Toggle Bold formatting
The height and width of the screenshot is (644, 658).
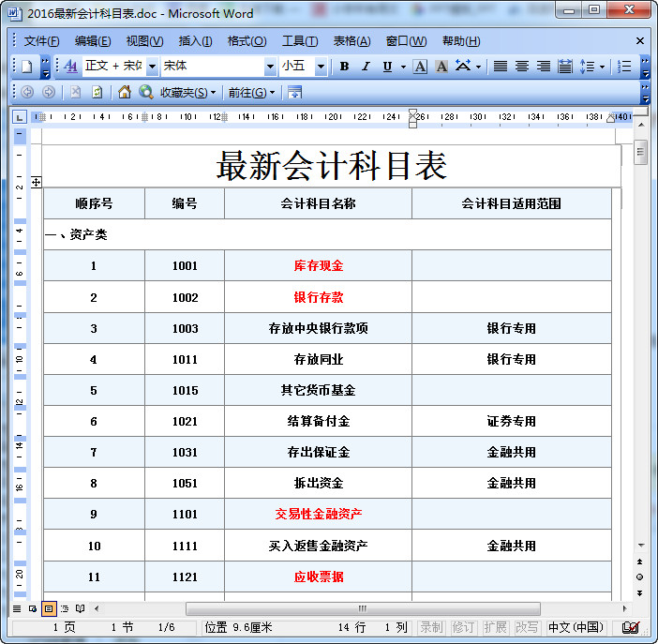[x=345, y=67]
